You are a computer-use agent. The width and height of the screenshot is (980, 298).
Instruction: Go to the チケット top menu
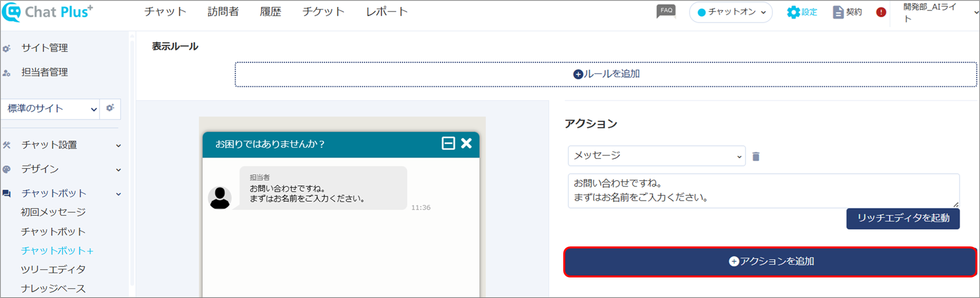point(323,12)
